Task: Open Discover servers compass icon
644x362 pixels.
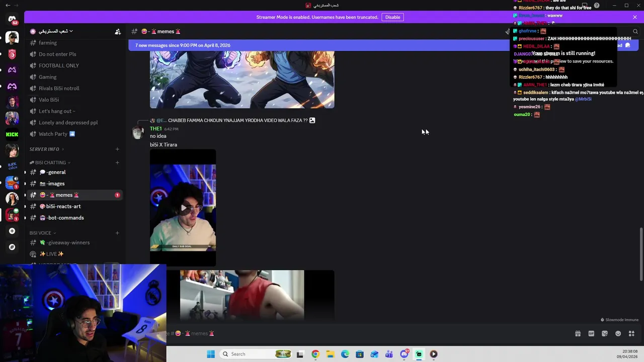Action: [x=12, y=247]
